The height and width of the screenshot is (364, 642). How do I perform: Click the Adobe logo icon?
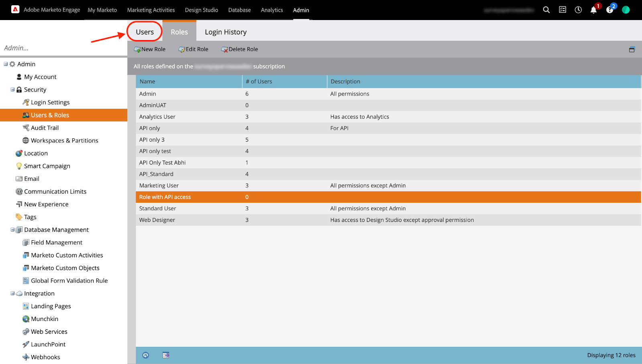(15, 10)
